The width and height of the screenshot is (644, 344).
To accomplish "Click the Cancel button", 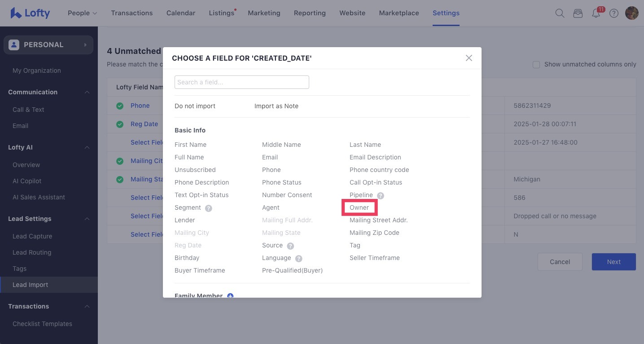I will [560, 262].
